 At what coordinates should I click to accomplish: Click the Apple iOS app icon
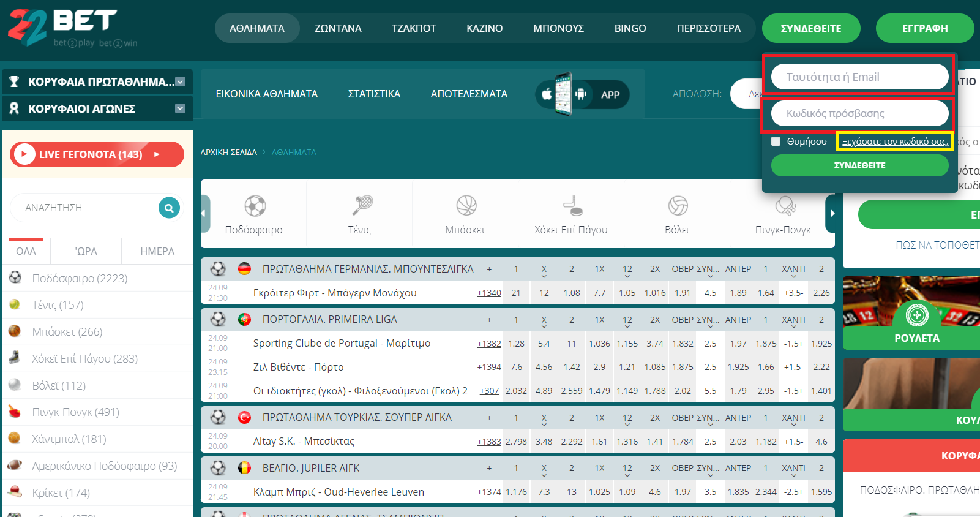[x=547, y=94]
